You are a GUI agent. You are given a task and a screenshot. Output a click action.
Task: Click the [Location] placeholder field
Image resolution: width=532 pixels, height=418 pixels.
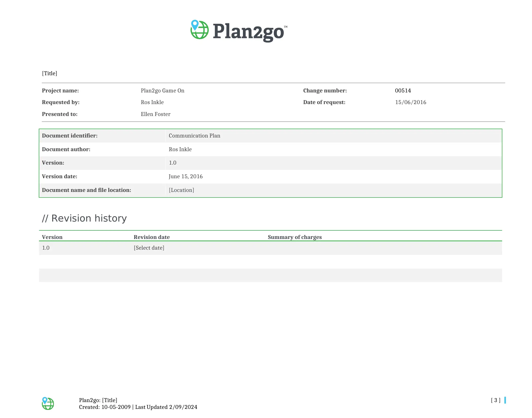181,190
